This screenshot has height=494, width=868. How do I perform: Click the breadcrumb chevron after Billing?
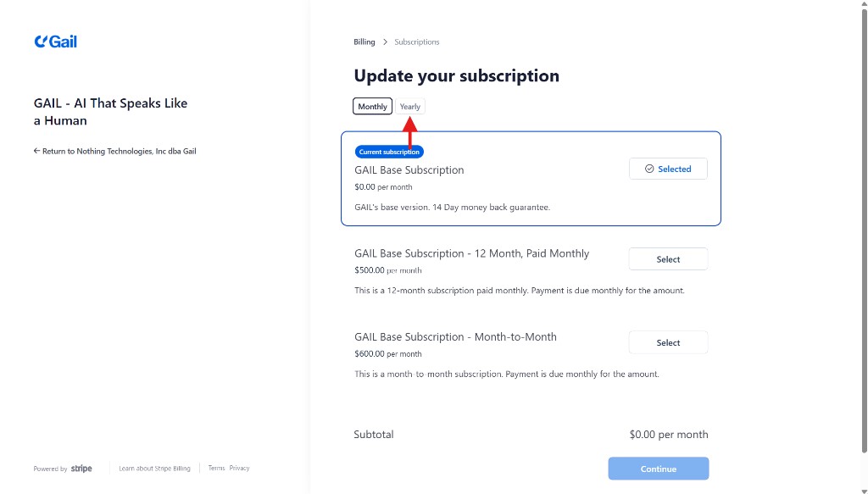[385, 42]
